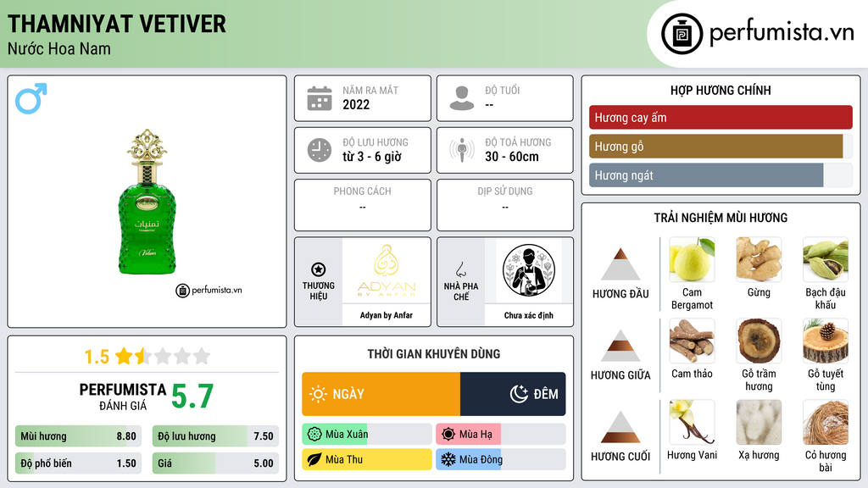The width and height of the screenshot is (868, 488).
Task: Click the Hợp hương chính heading
Action: [721, 90]
